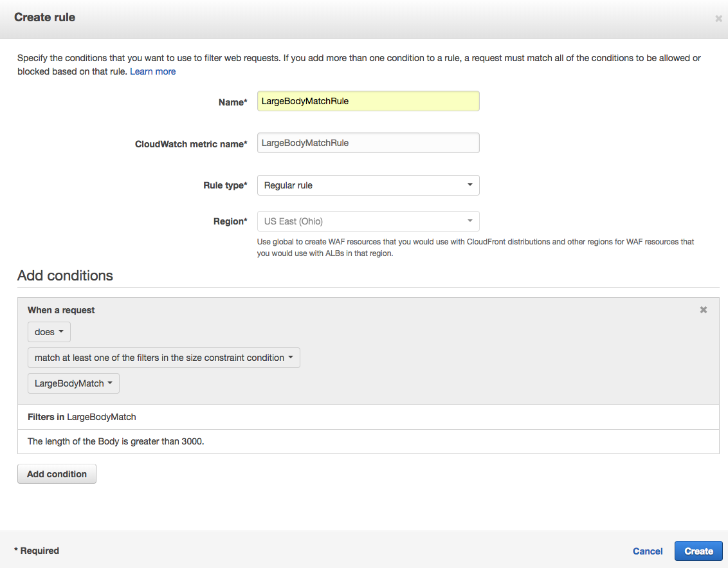Image resolution: width=728 pixels, height=568 pixels.
Task: Open the does dropdown
Action: [50, 332]
